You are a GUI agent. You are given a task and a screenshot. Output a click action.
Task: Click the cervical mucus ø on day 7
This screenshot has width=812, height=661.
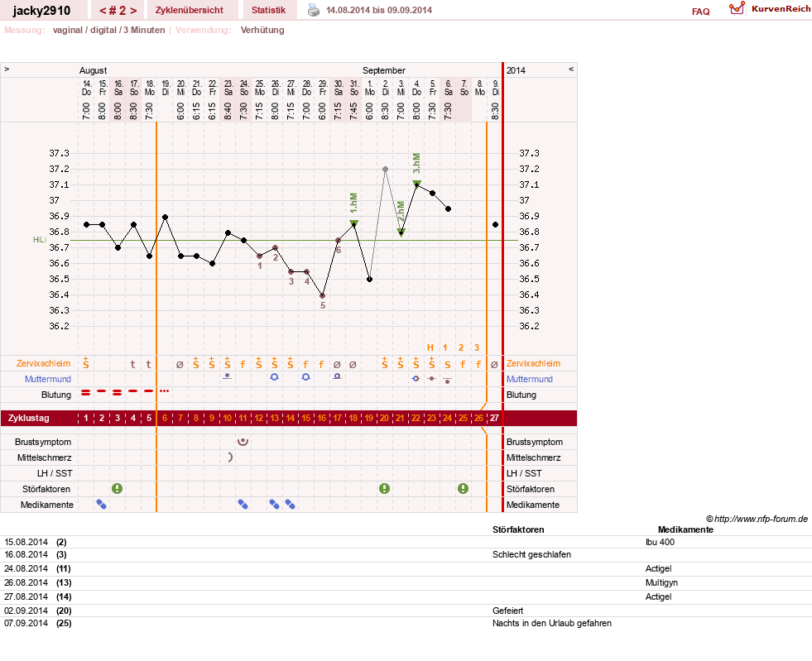[x=180, y=364]
